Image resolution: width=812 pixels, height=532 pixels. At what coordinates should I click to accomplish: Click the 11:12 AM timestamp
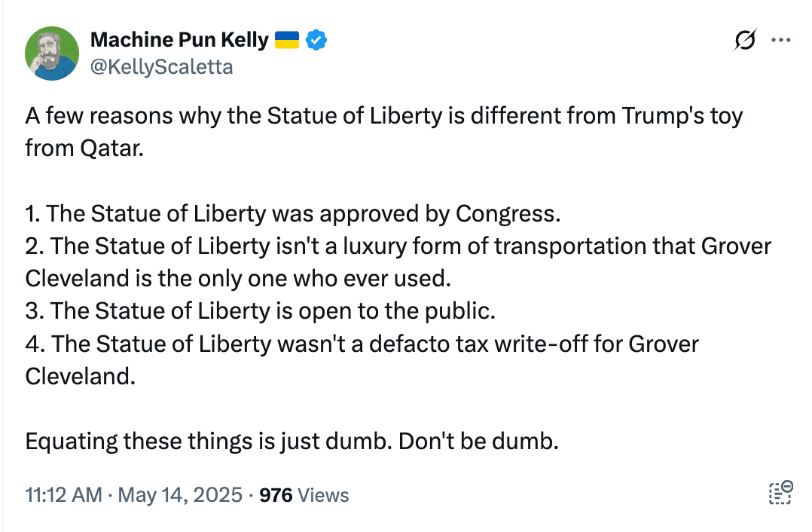(x=64, y=495)
